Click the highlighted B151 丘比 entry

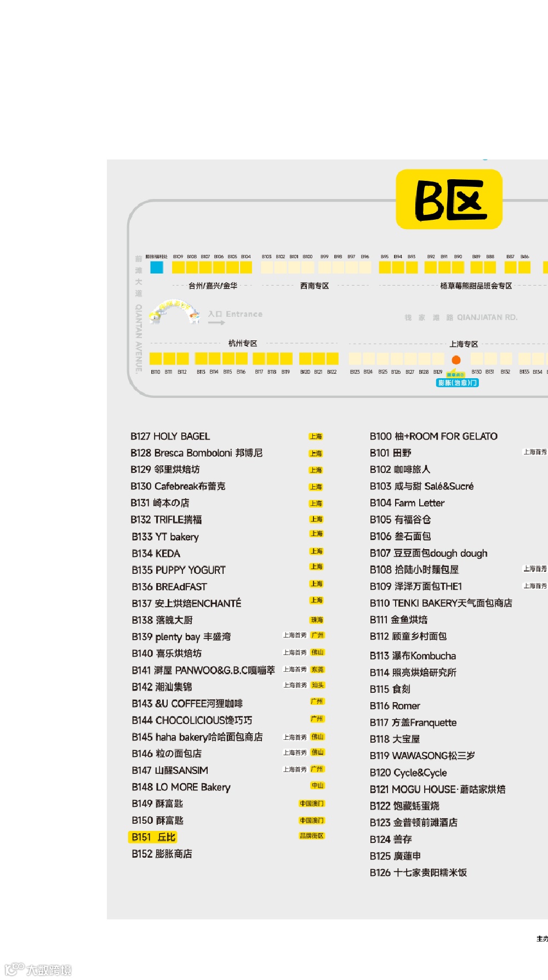[152, 837]
